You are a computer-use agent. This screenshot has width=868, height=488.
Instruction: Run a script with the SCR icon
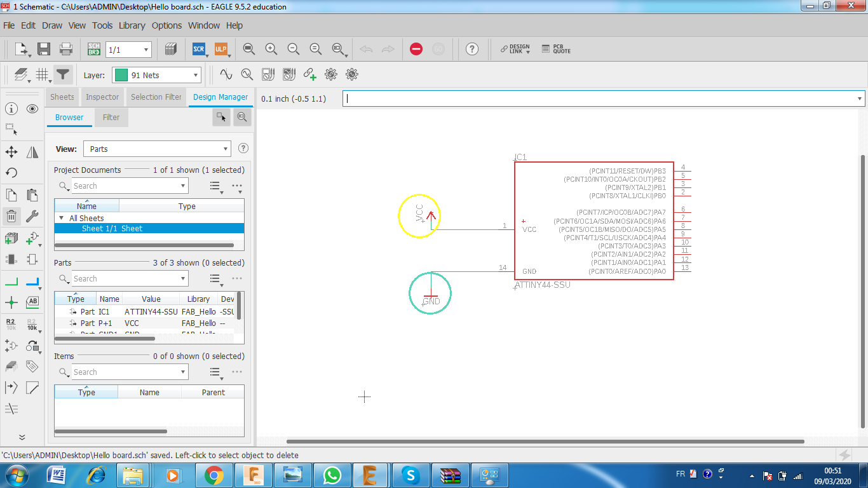coord(198,49)
